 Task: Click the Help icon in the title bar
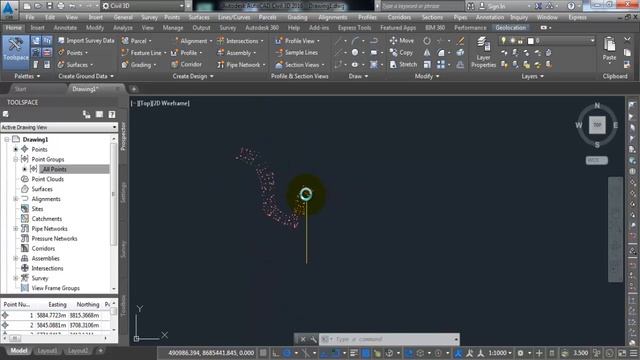[571, 6]
